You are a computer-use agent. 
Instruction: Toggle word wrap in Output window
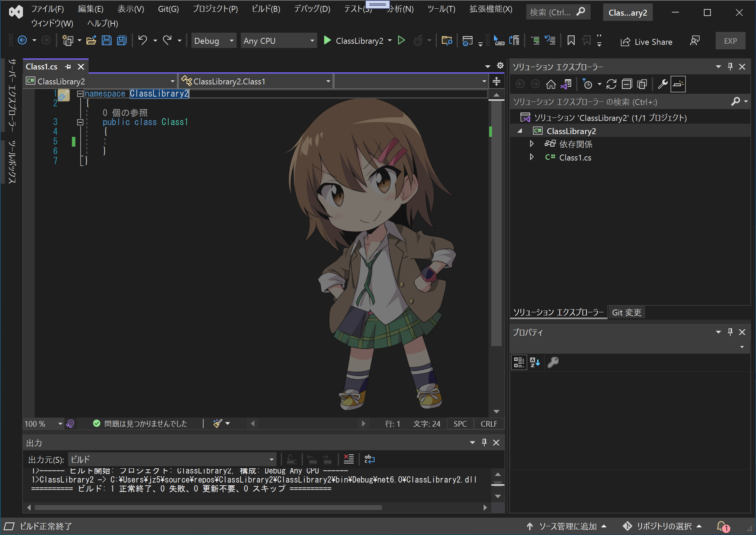pos(369,459)
